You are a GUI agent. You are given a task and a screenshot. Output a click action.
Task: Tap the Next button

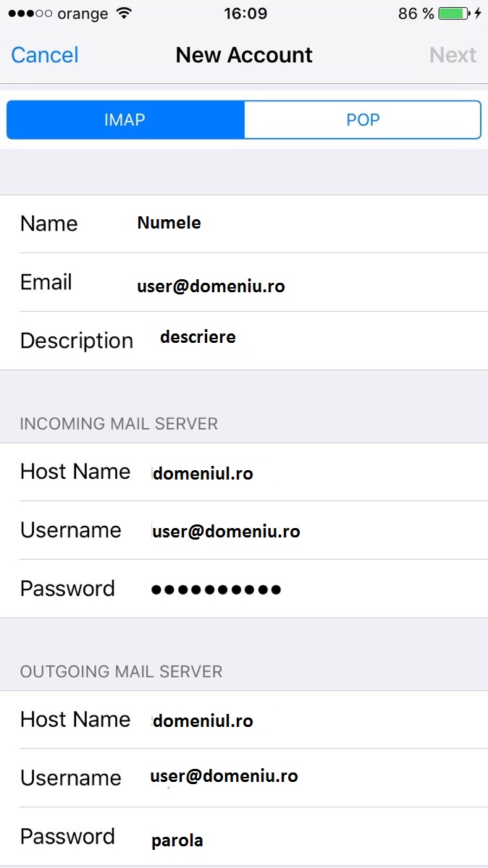453,55
